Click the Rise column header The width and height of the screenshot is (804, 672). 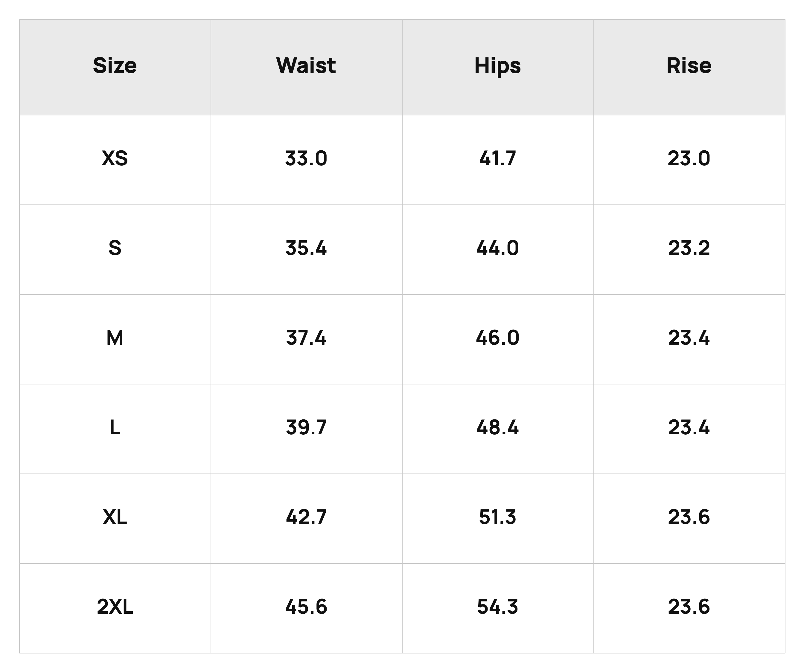689,65
